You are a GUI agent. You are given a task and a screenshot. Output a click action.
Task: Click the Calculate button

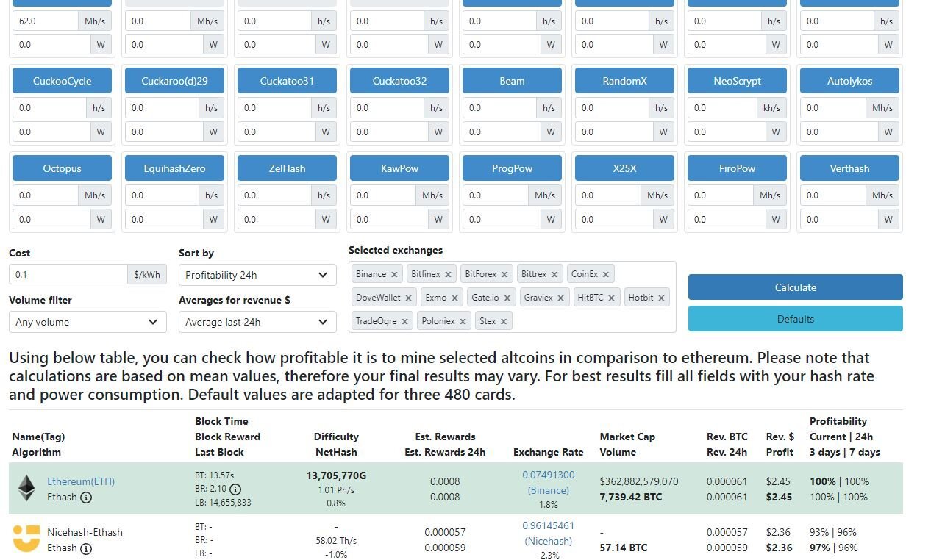click(x=795, y=287)
